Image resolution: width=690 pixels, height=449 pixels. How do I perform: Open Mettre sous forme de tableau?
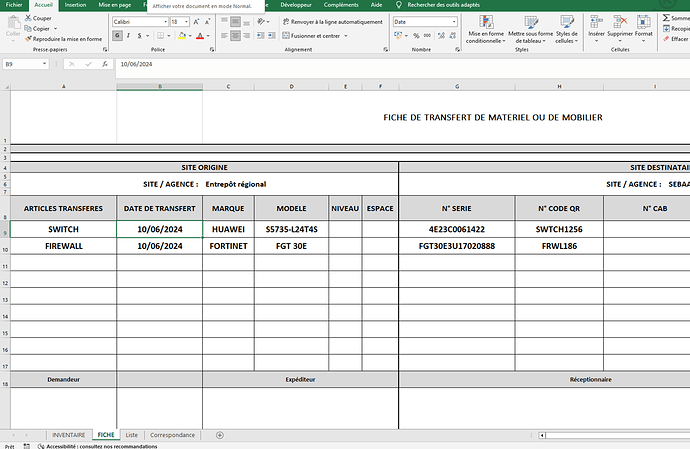tap(531, 29)
